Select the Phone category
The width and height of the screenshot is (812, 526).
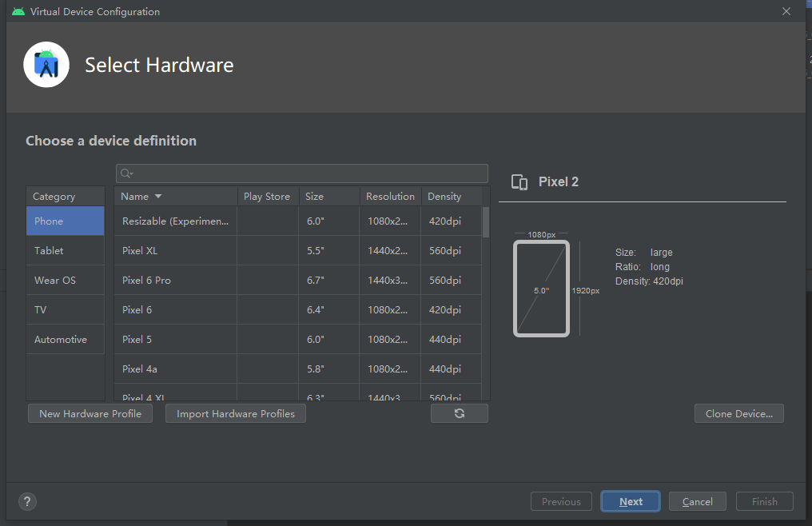click(x=66, y=221)
